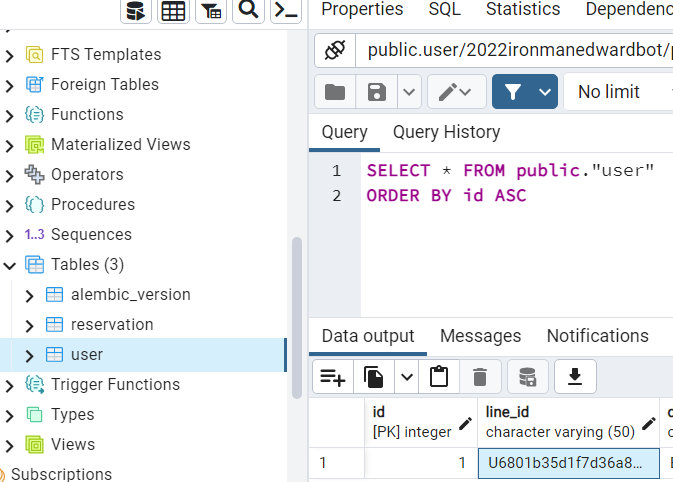Download results using the download arrow icon

click(575, 377)
